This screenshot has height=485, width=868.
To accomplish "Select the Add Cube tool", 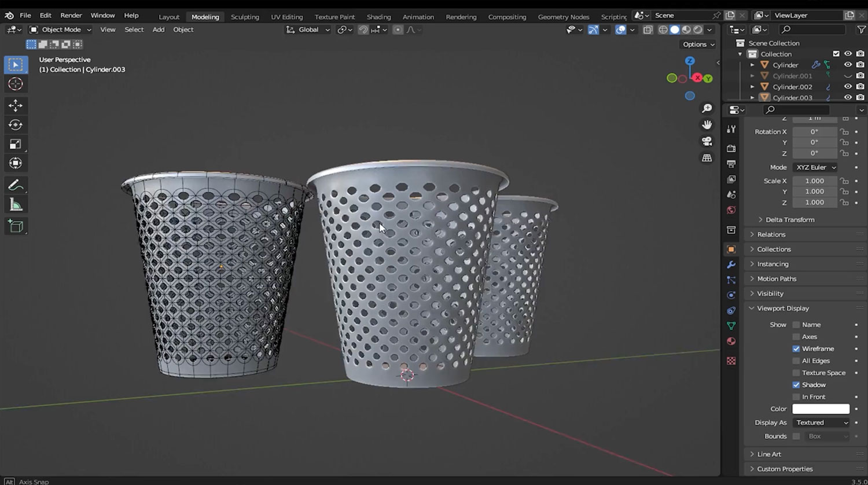I will click(16, 226).
